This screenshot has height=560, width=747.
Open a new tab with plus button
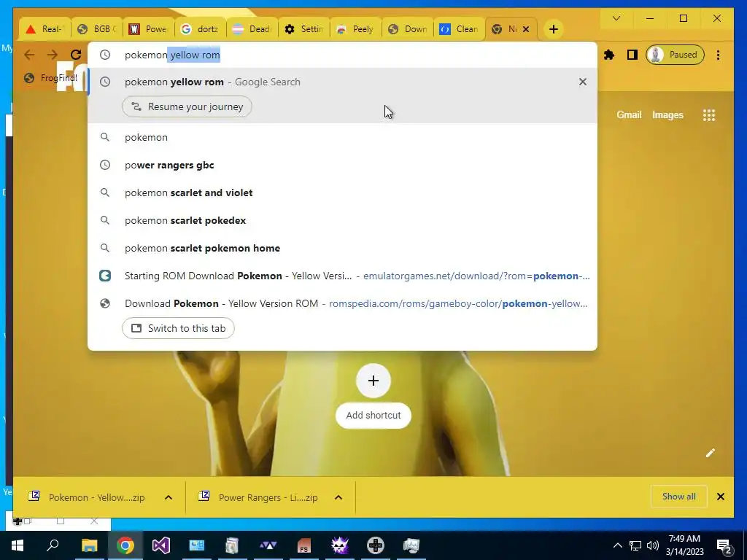(x=553, y=29)
